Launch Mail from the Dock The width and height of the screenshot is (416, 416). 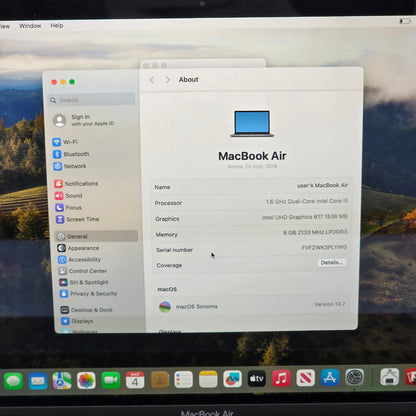(x=38, y=381)
